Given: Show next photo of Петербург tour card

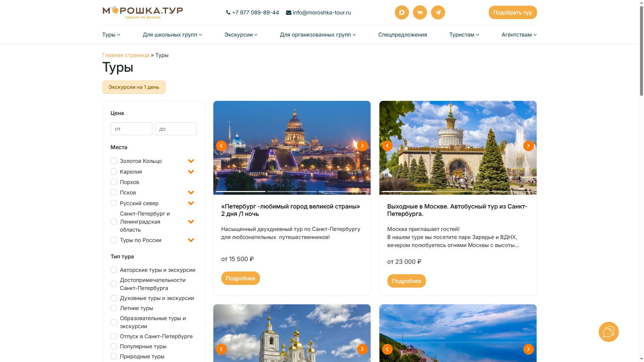Looking at the screenshot, I should [362, 146].
